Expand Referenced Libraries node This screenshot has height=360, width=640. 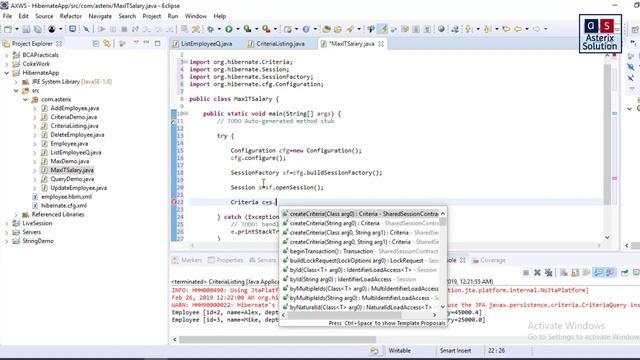pos(16,215)
